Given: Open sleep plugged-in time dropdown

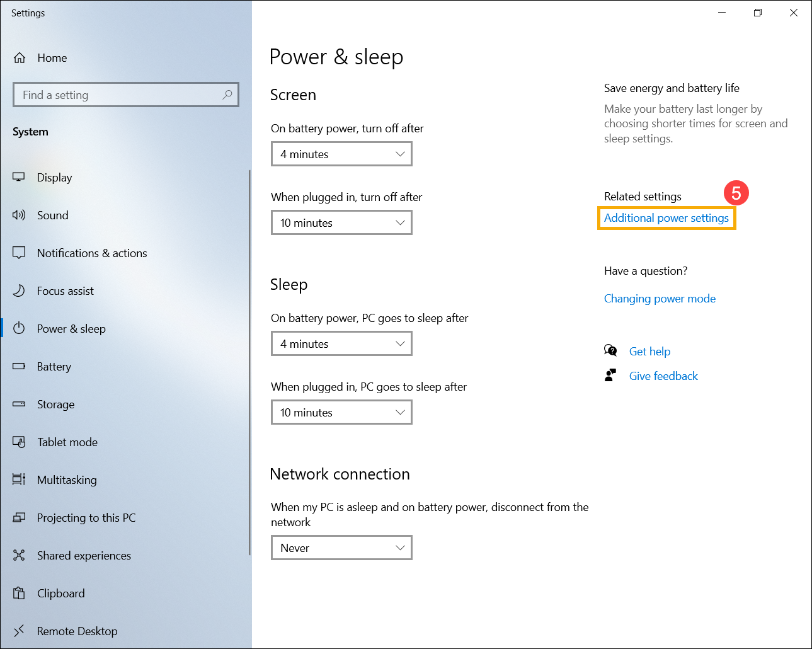Looking at the screenshot, I should [341, 412].
